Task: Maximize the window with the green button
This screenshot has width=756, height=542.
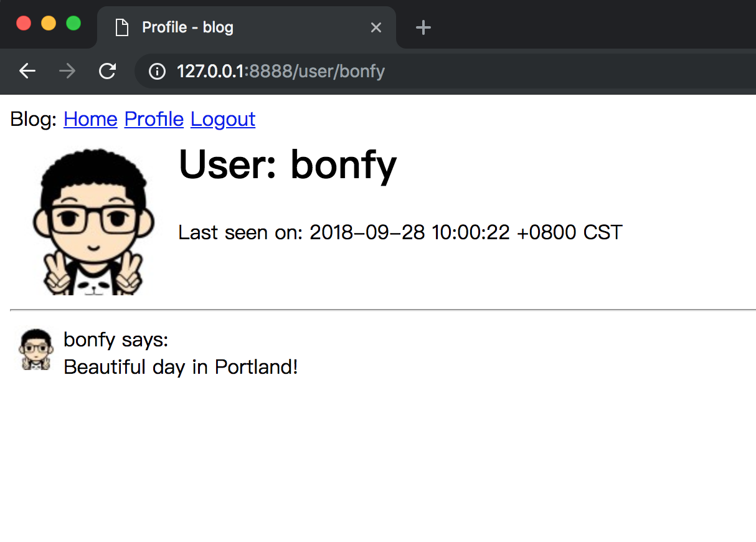Action: [73, 24]
